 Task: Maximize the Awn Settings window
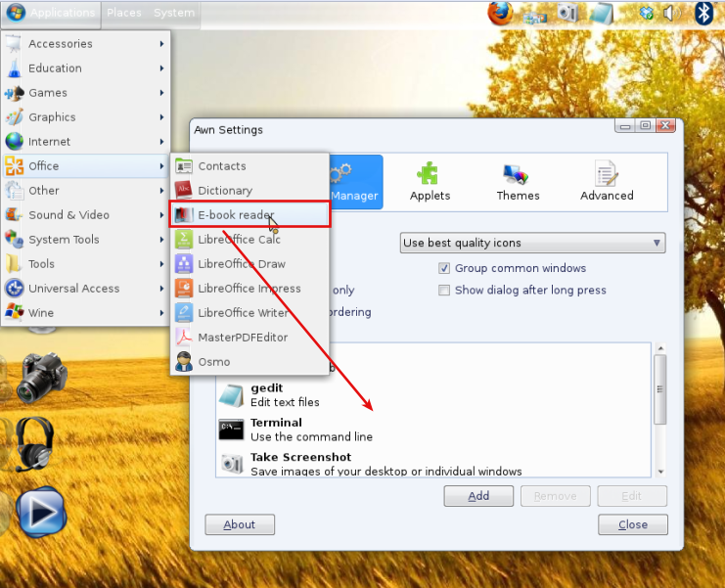click(646, 125)
